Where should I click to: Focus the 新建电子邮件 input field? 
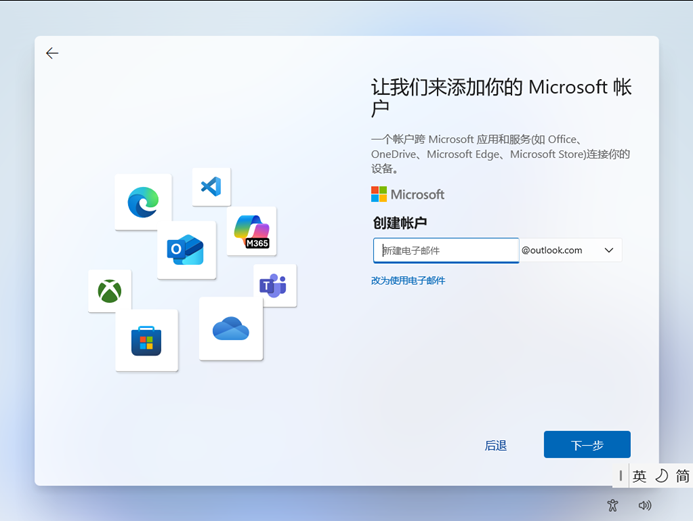[446, 251]
